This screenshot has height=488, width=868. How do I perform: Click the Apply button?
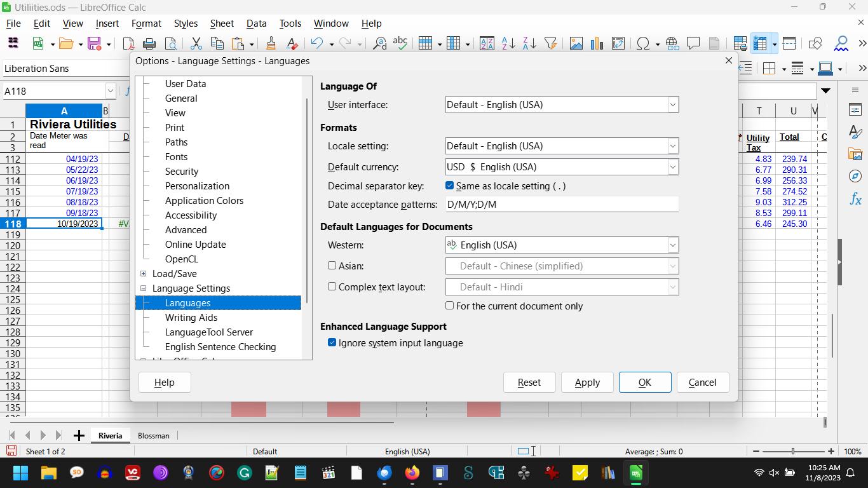587,383
